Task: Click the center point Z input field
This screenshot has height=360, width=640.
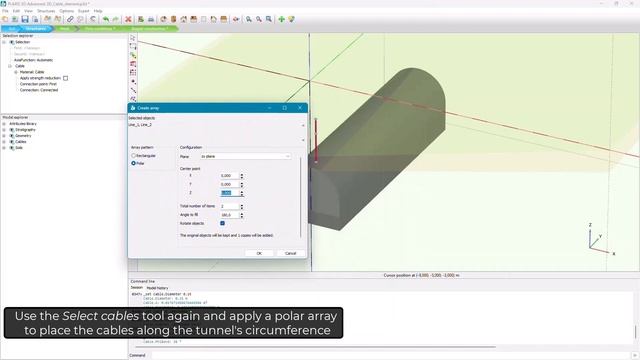Action: point(229,193)
